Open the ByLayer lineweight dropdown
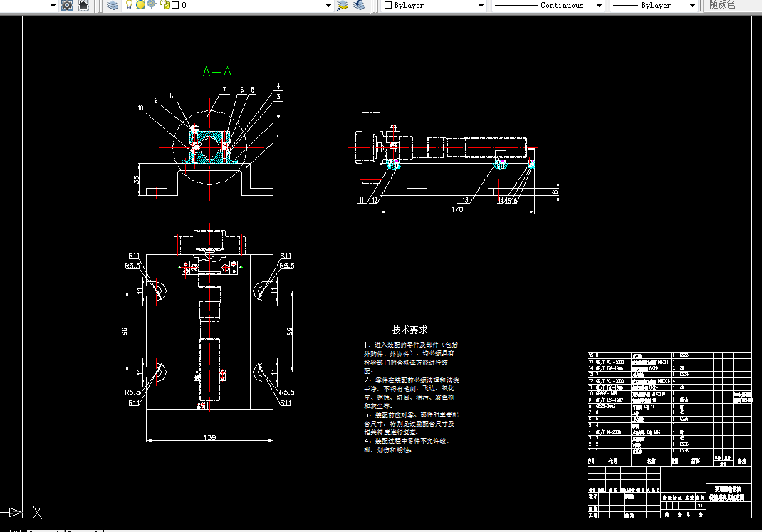Image resolution: width=762 pixels, height=532 pixels. (692, 6)
